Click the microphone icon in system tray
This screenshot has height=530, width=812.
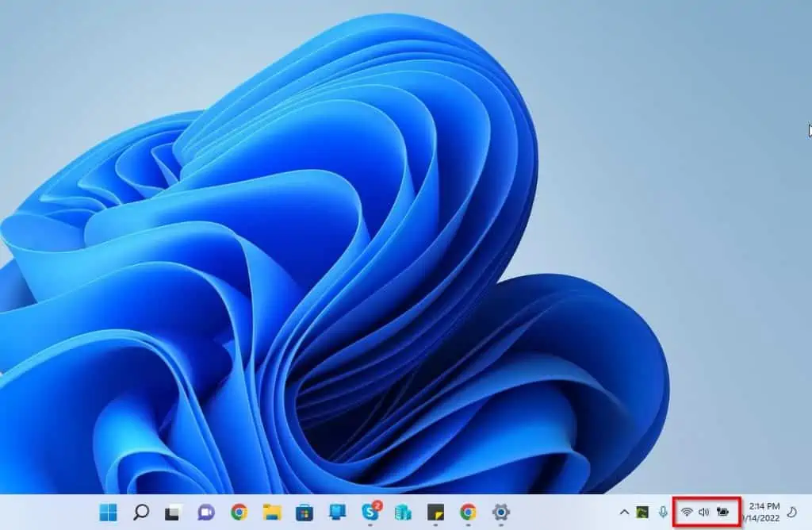pyautogui.click(x=663, y=513)
